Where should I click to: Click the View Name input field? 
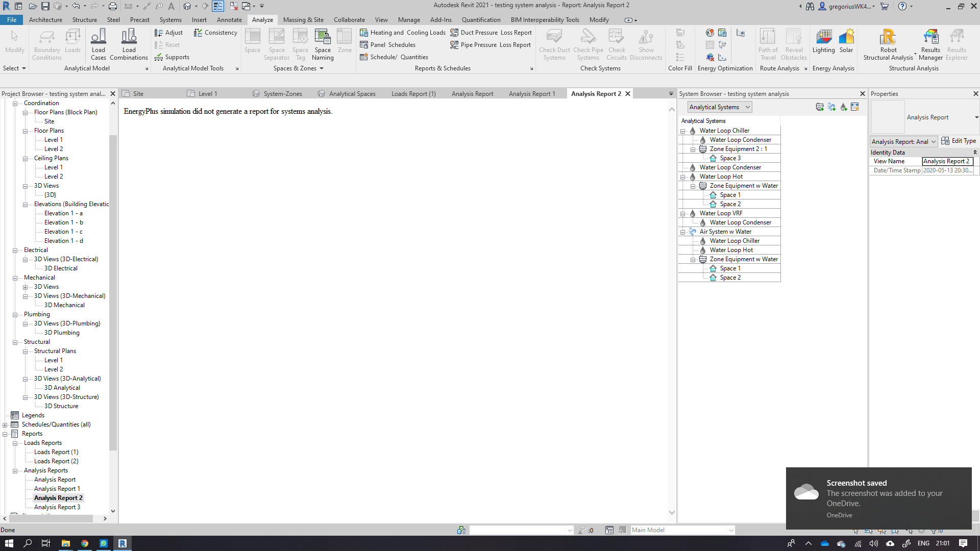click(947, 161)
